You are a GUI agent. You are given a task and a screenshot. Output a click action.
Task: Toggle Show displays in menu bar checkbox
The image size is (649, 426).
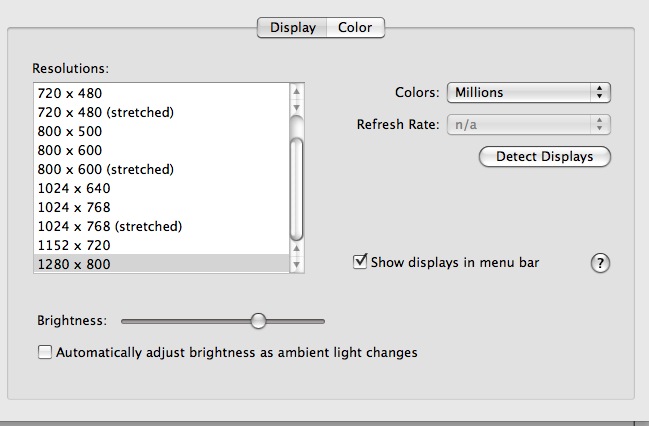(x=360, y=262)
